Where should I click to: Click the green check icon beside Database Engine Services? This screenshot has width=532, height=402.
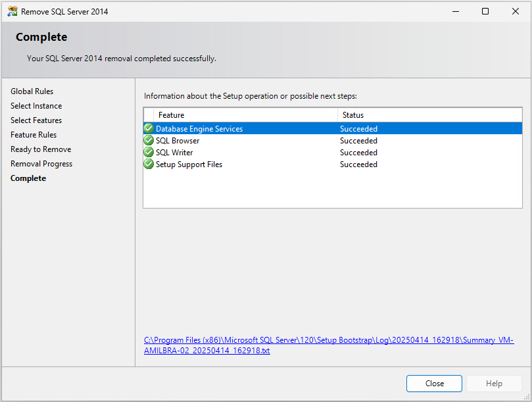click(x=149, y=129)
